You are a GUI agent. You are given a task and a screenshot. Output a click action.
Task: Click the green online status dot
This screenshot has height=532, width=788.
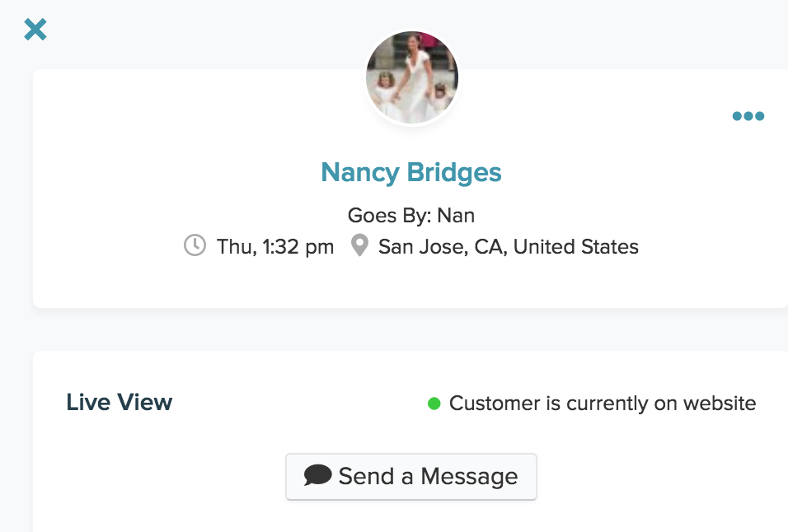pyautogui.click(x=434, y=404)
